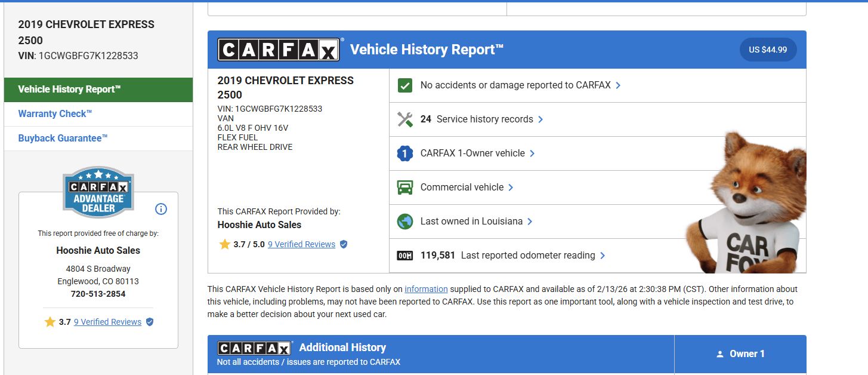
Task: Click the green commercial vehicle icon
Action: pos(405,187)
